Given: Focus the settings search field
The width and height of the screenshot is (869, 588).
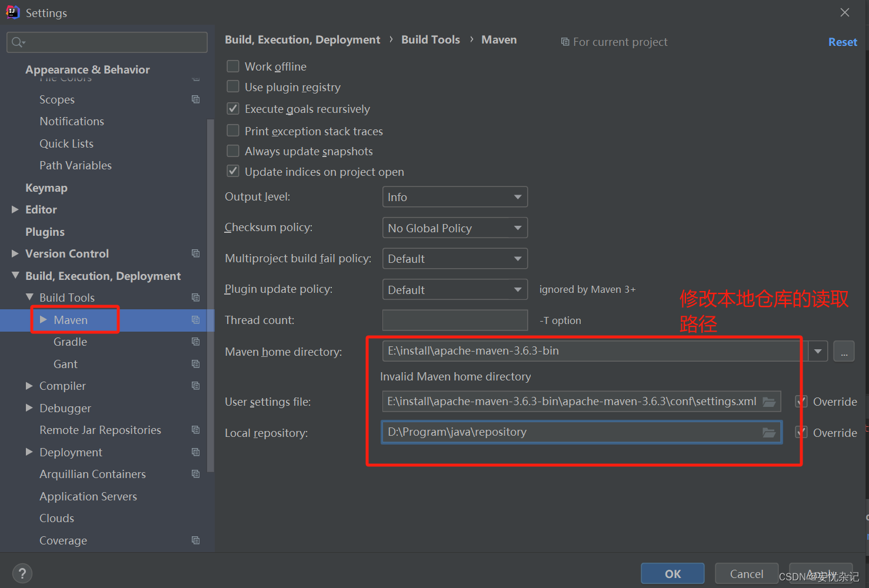Looking at the screenshot, I should pyautogui.click(x=107, y=42).
